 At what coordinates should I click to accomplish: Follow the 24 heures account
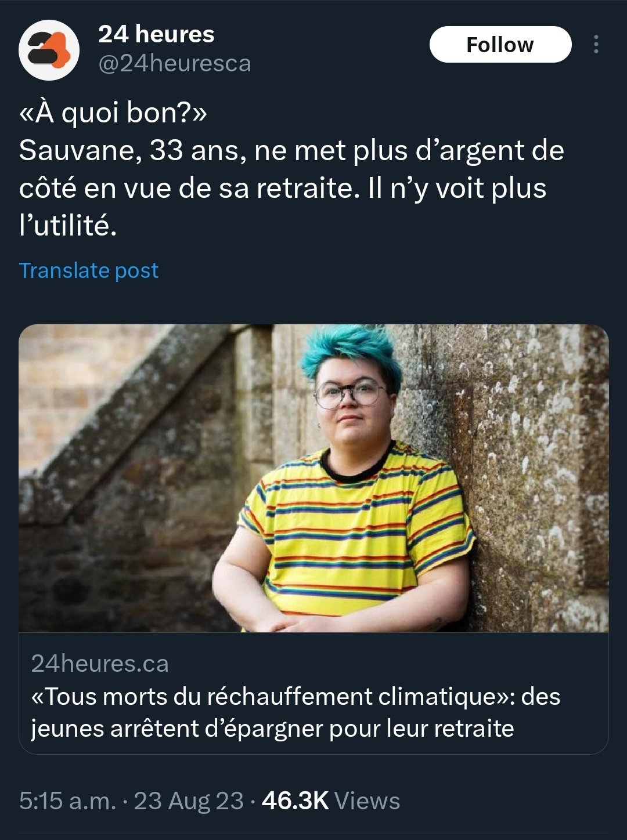click(x=500, y=45)
